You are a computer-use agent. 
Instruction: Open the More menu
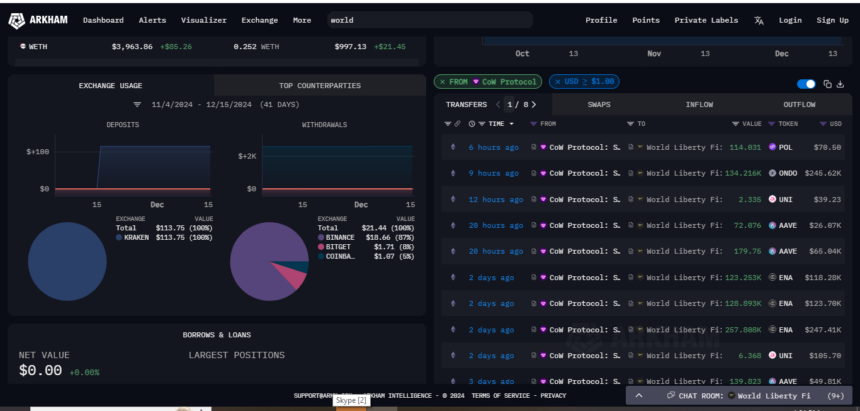tap(302, 20)
